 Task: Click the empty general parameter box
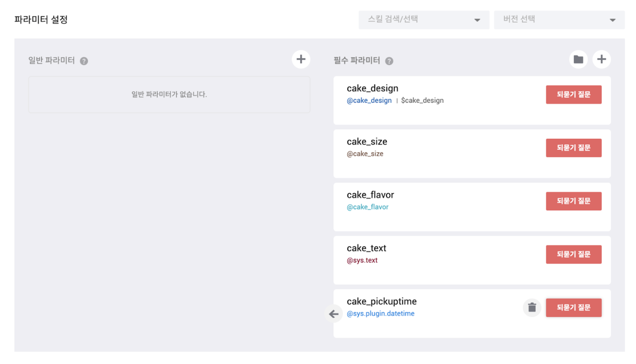(x=169, y=94)
